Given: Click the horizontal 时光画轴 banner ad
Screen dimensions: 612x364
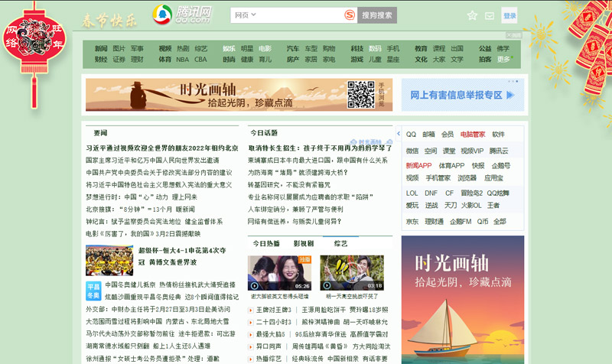Looking at the screenshot, I should pyautogui.click(x=239, y=94).
